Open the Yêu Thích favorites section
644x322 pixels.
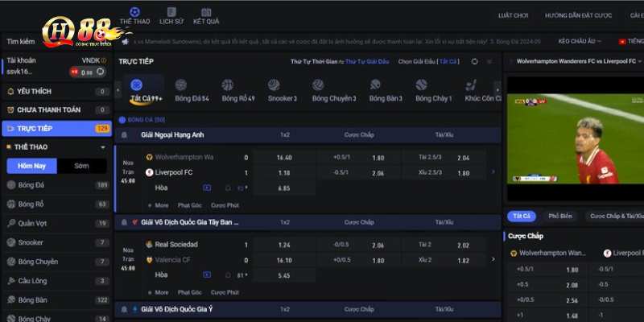(56, 91)
